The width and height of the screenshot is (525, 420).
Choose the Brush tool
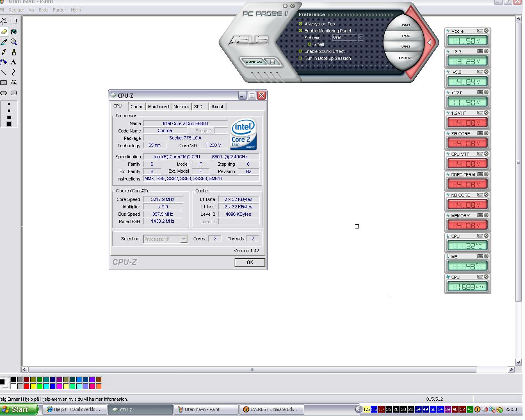[x=14, y=52]
